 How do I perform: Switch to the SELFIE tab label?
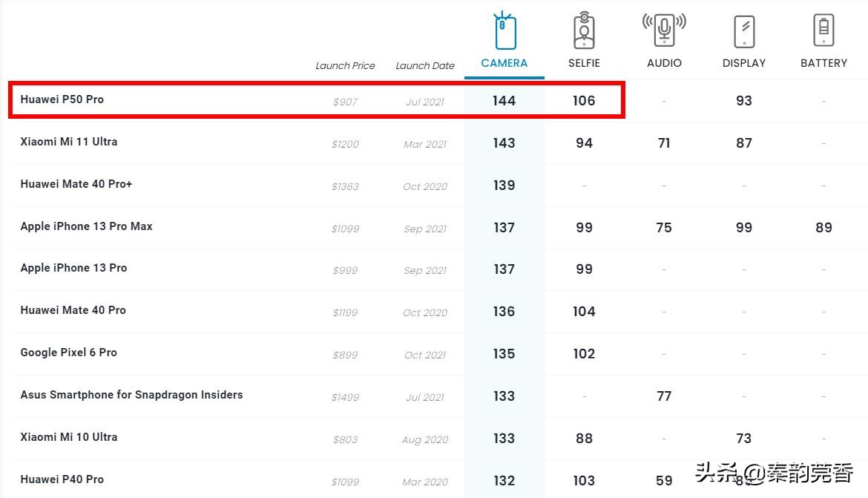point(584,63)
